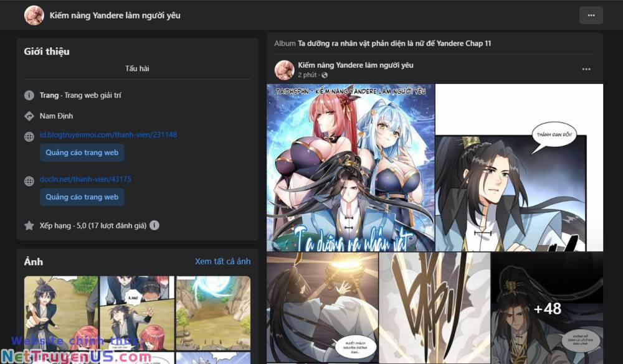The image size is (623, 364).
Task: Open the post options three-dots menu
Action: (x=586, y=69)
